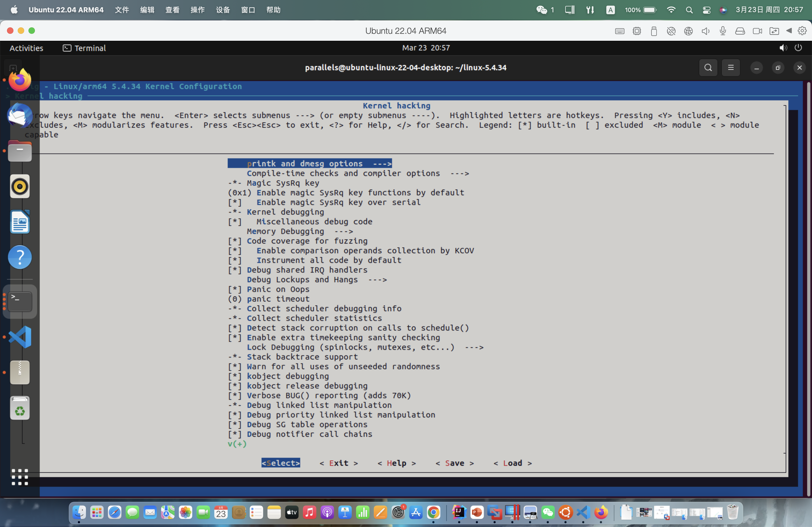This screenshot has width=812, height=527.
Task: Open the Terminal app menu in top bar
Action: (84, 48)
